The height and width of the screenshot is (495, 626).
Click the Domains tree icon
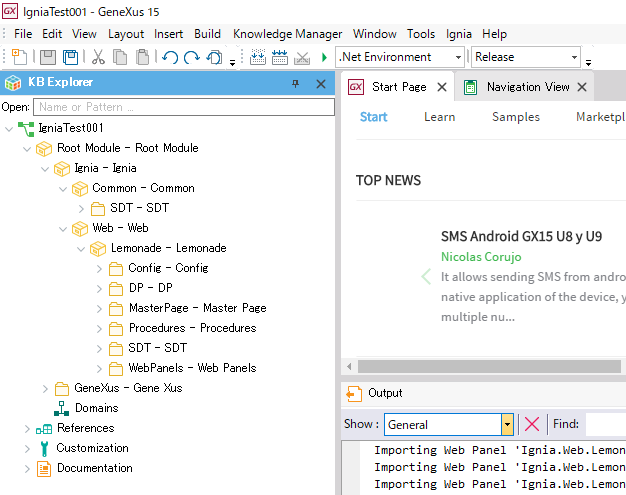point(61,408)
